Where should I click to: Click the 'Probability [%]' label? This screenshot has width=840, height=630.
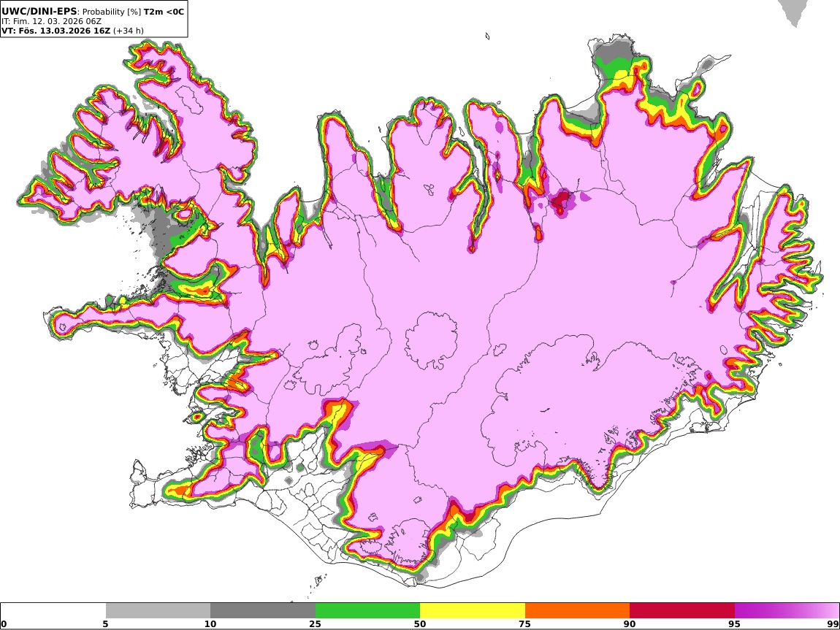pyautogui.click(x=112, y=12)
